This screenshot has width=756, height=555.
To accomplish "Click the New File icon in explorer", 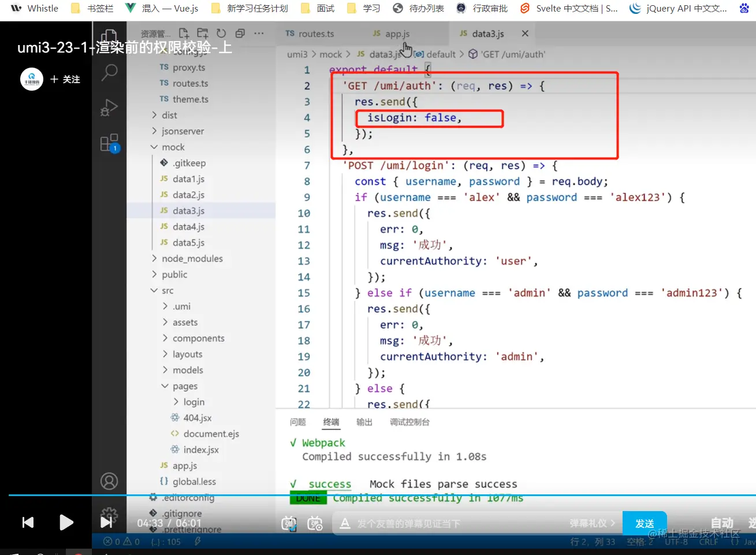I will pos(184,33).
